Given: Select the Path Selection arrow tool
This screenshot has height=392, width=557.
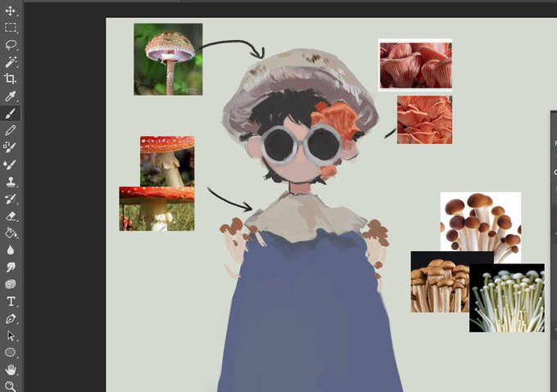Looking at the screenshot, I should pyautogui.click(x=11, y=336).
